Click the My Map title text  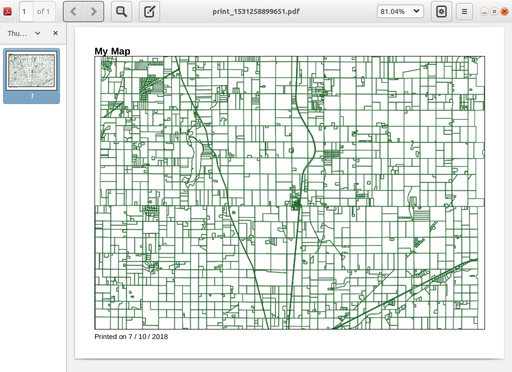coord(112,51)
